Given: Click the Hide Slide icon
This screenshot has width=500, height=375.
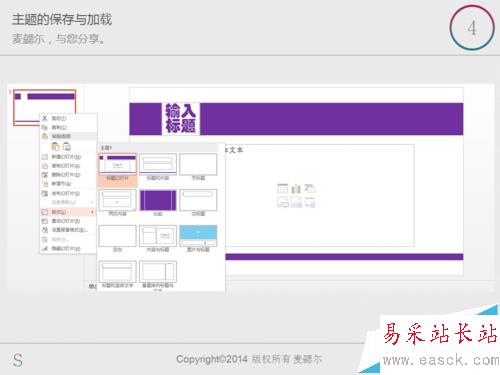Looking at the screenshot, I should coord(45,248).
